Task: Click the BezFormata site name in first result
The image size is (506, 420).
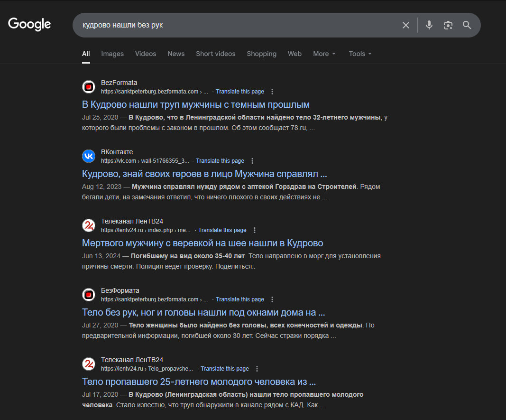Action: pos(119,83)
